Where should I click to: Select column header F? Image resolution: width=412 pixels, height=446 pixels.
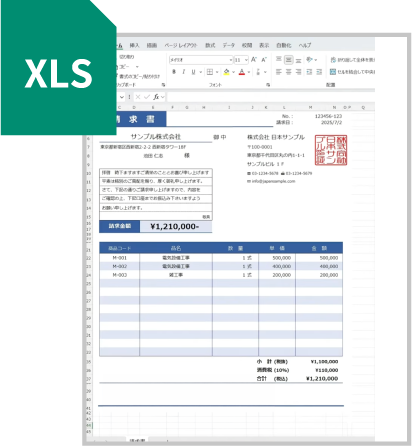[172, 107]
